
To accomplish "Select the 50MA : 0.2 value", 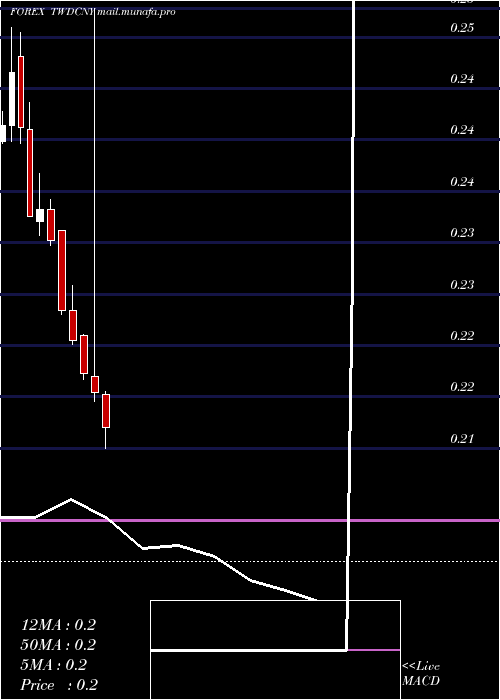I will 58,645.
